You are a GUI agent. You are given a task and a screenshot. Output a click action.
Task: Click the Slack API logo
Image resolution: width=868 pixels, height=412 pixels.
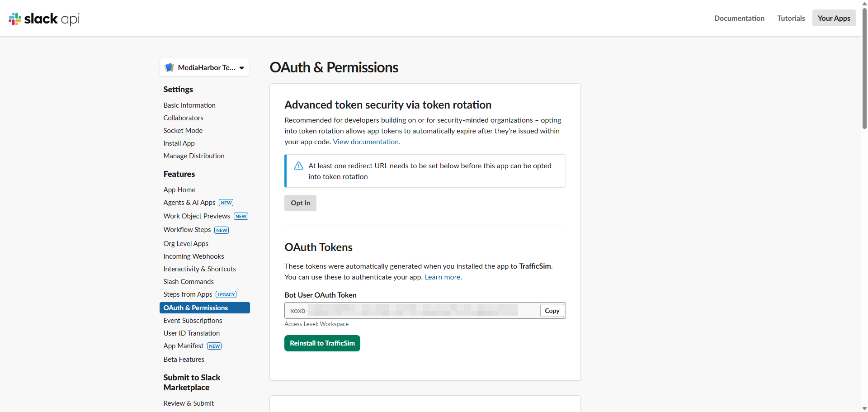click(44, 19)
